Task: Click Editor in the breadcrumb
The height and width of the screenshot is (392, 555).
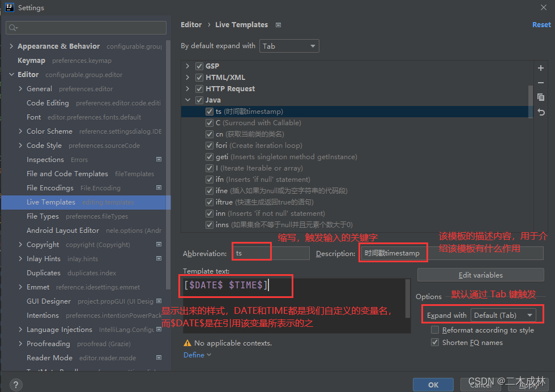Action: [191, 25]
